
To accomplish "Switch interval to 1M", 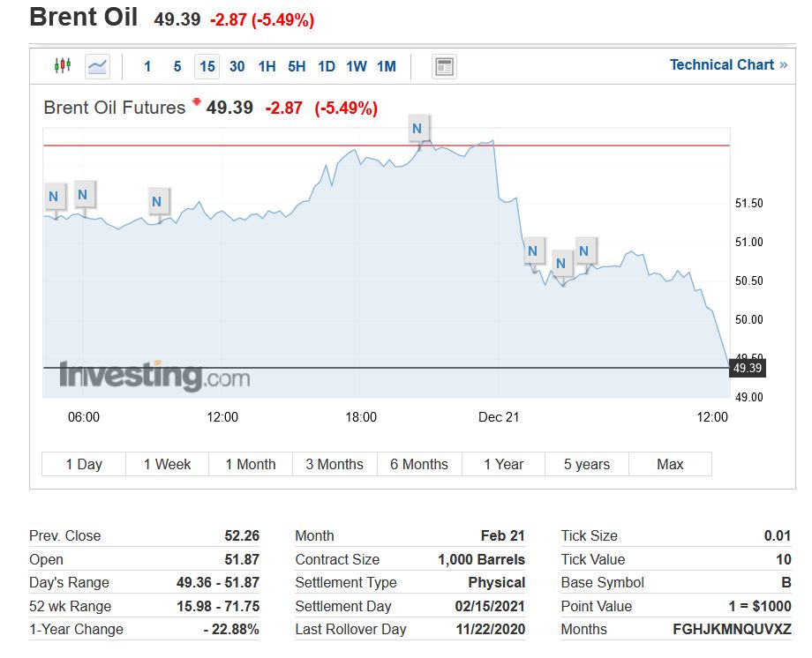I will point(387,66).
